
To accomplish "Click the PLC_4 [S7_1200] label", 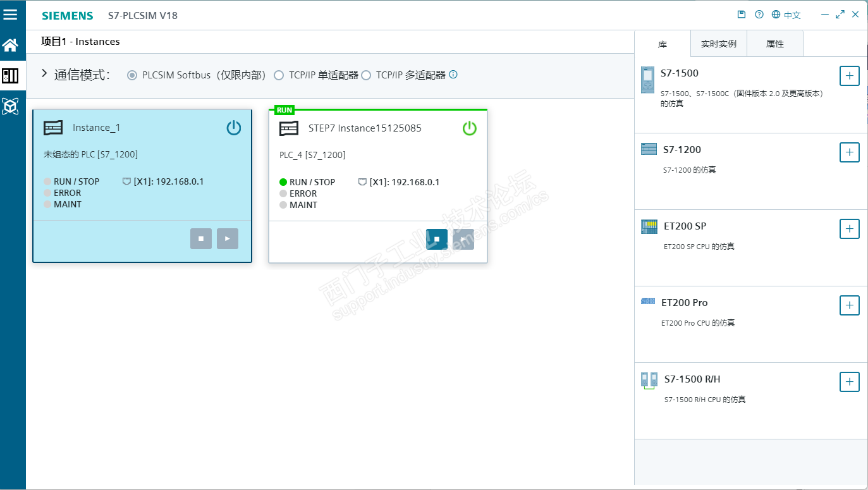I will [x=312, y=155].
